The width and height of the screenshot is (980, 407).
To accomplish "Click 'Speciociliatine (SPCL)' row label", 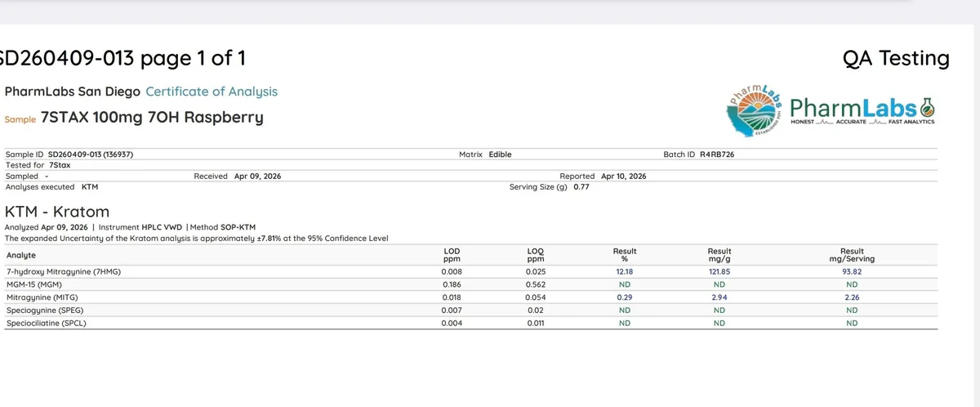I will [x=46, y=324].
